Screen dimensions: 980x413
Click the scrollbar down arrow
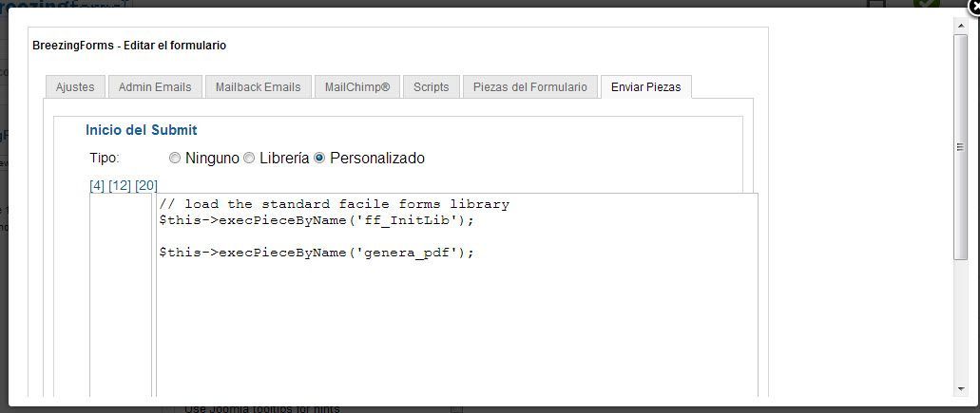click(961, 389)
